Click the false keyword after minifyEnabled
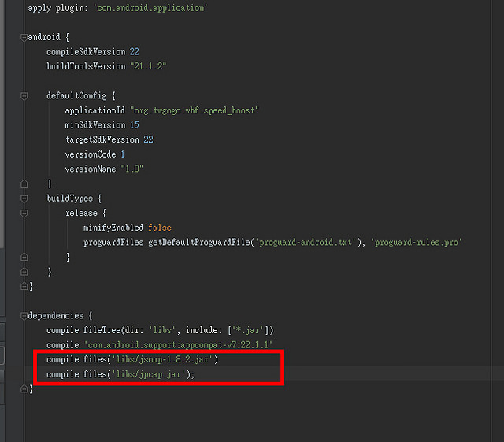504x442 pixels. coord(159,227)
